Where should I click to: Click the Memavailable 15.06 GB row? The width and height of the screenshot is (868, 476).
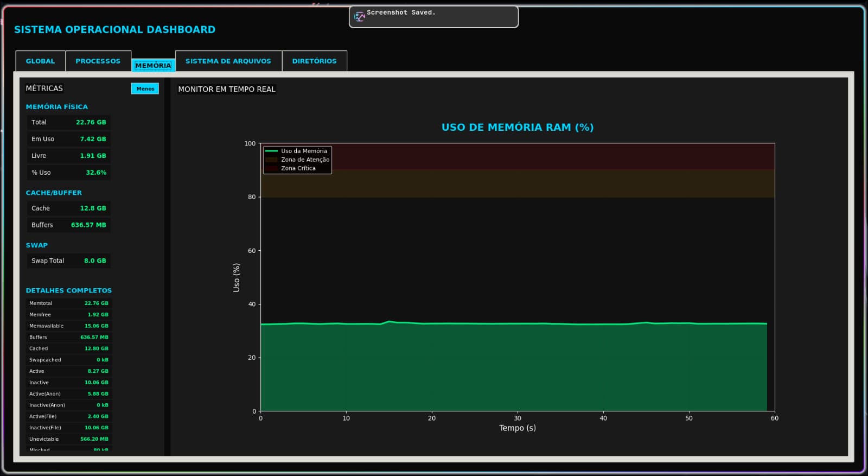[x=68, y=326]
